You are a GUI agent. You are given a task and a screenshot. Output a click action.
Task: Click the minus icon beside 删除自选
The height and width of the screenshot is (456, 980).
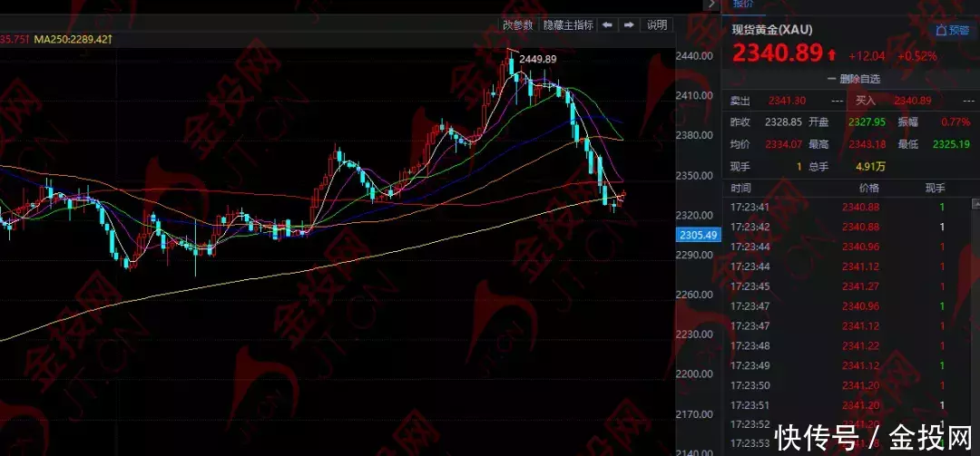coord(830,79)
